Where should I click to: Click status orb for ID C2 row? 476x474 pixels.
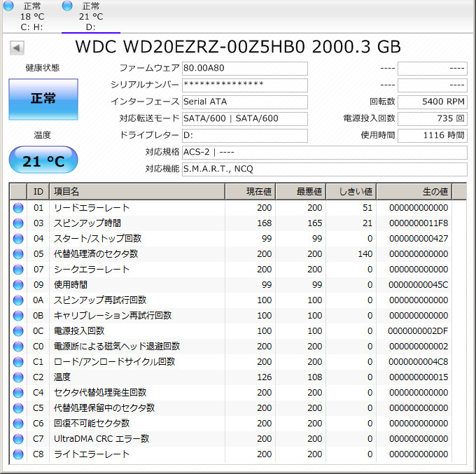(18, 377)
